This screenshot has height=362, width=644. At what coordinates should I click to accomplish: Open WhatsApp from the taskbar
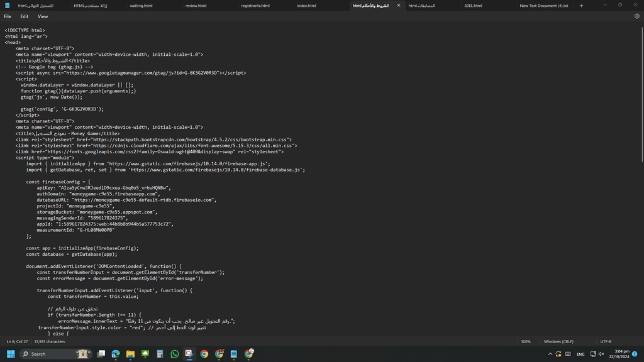pyautogui.click(x=175, y=354)
